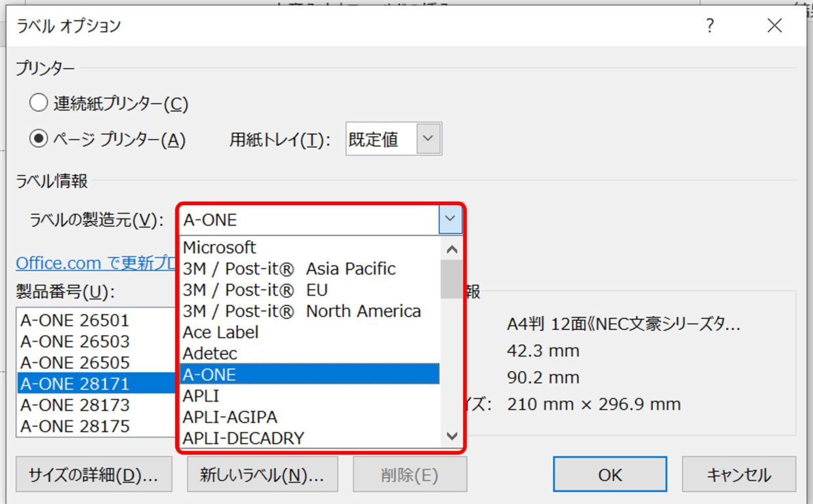
Task: Select product A-ONE 26503
Action: [96, 341]
